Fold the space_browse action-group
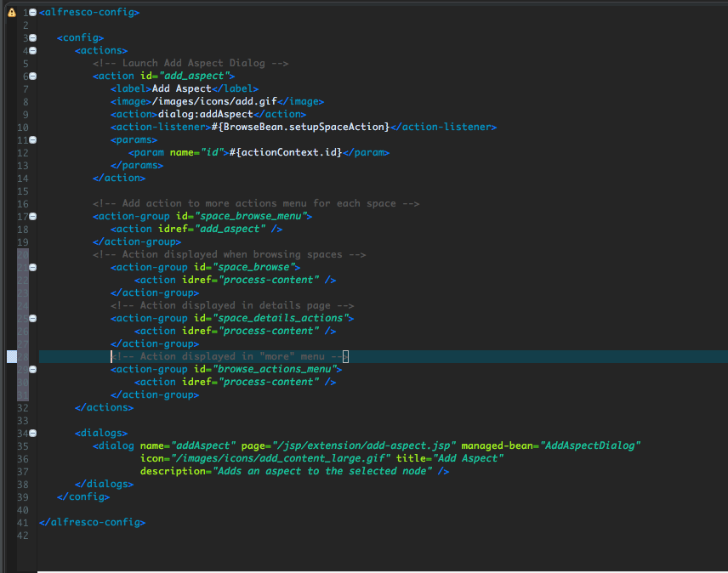728x573 pixels. [x=33, y=268]
